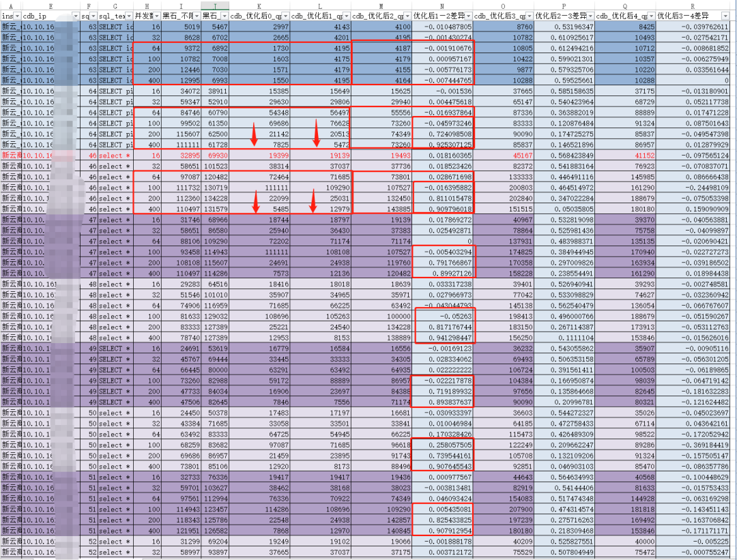This screenshot has height=560, width=737.
Task: Open the cdb_ip column filter dropdown
Action: [x=76, y=16]
